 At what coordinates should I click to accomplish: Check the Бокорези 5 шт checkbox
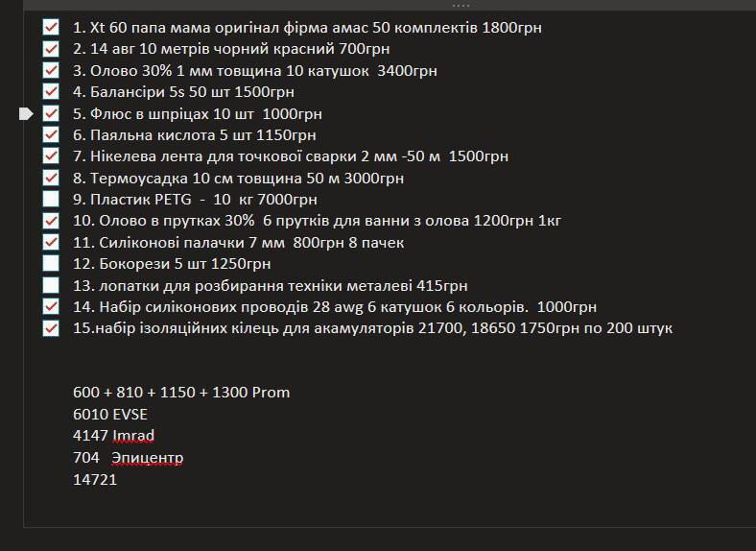[x=51, y=263]
